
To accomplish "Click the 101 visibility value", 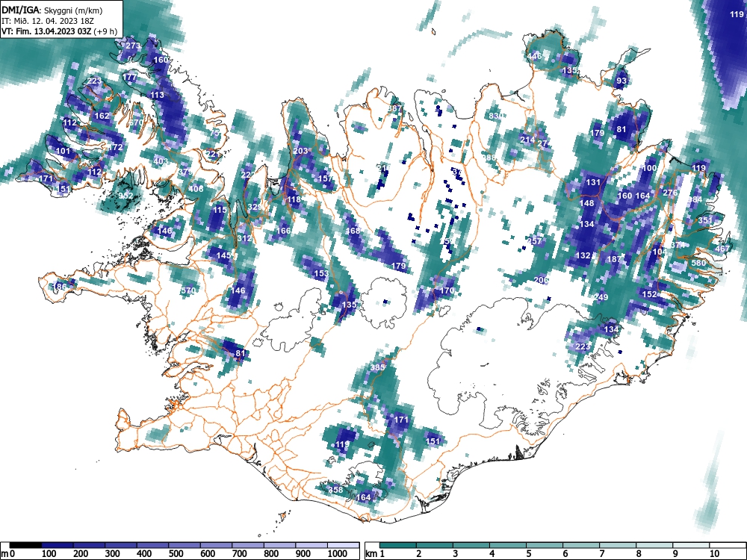I will click(63, 151).
